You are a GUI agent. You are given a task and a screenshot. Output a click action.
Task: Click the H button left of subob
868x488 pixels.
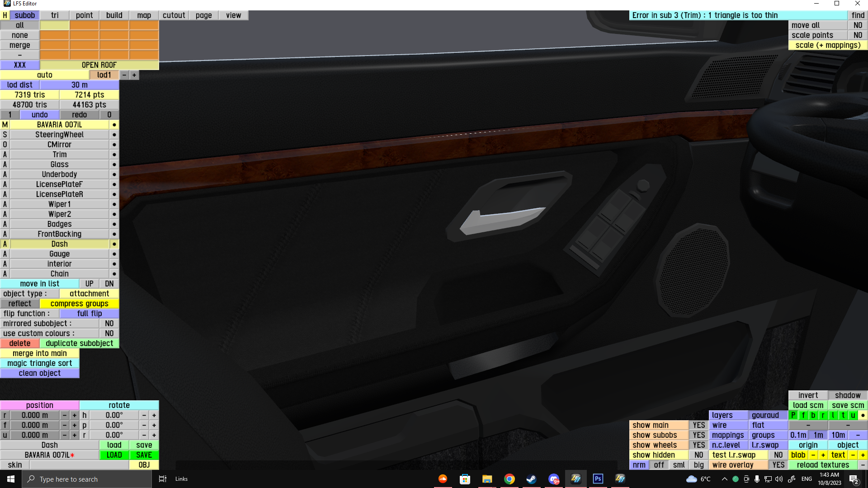pyautogui.click(x=5, y=15)
